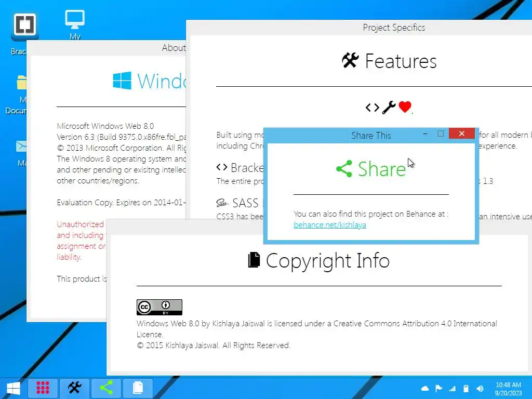Click the Windows logo in About window

click(122, 81)
